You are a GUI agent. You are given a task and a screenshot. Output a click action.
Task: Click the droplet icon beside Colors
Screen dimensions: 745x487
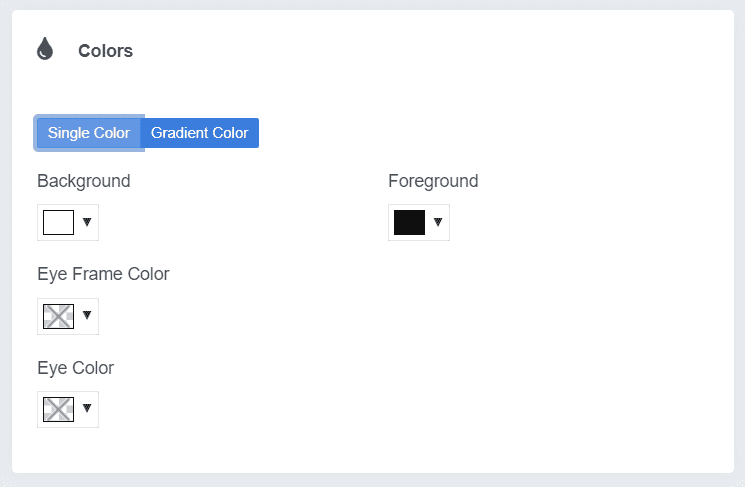click(45, 49)
